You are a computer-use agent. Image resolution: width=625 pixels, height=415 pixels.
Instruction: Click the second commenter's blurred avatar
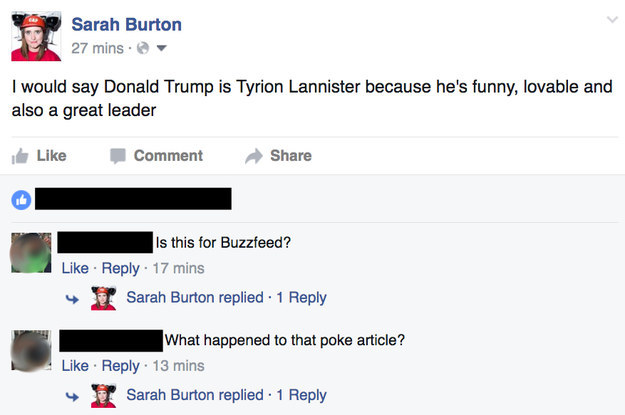[x=30, y=350]
